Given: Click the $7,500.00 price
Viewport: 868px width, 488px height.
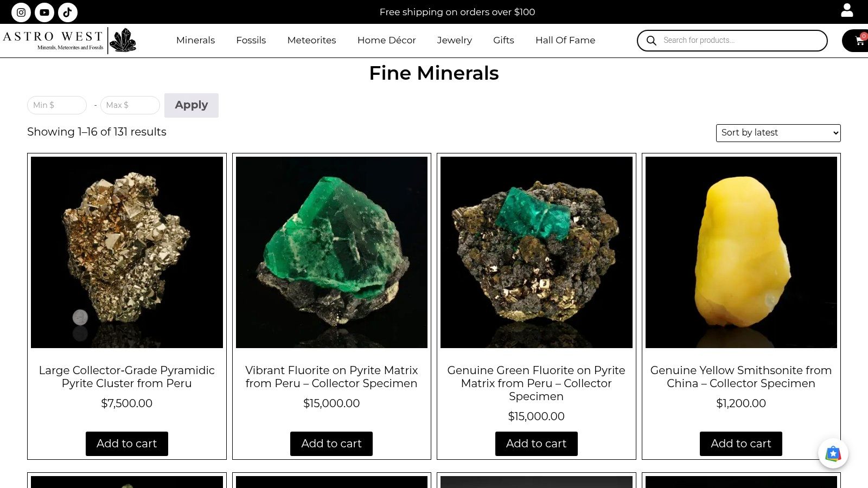Looking at the screenshot, I should [127, 403].
